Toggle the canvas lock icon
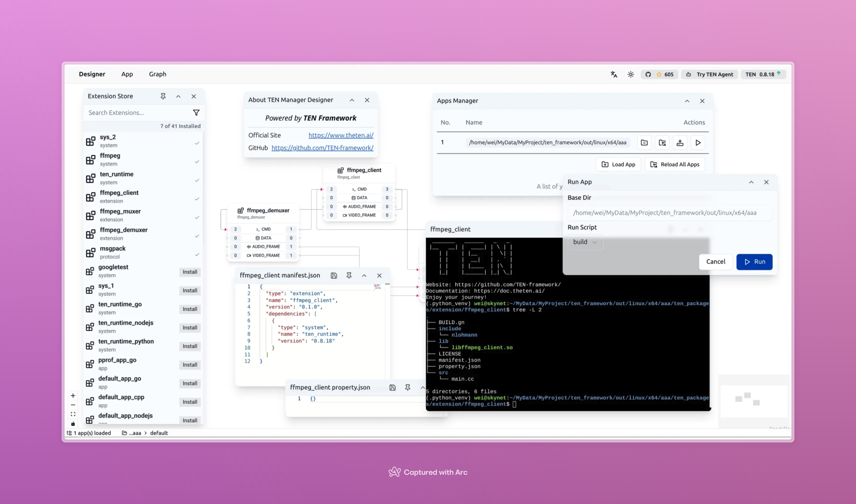This screenshot has width=856, height=504. pos(73,424)
